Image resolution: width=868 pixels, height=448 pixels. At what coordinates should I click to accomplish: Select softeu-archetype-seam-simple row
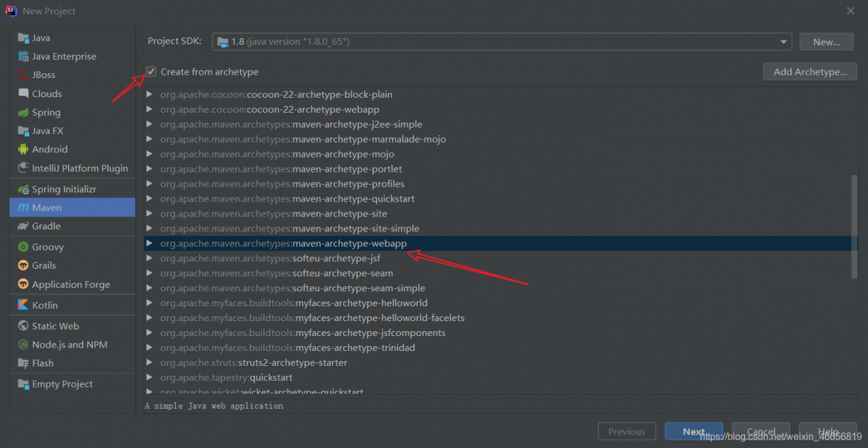coord(500,288)
